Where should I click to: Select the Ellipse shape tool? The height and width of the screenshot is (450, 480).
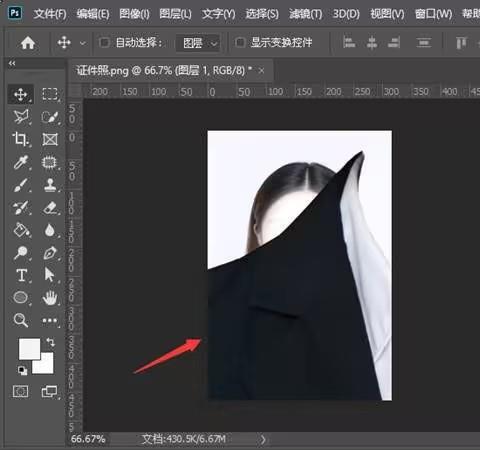point(21,297)
